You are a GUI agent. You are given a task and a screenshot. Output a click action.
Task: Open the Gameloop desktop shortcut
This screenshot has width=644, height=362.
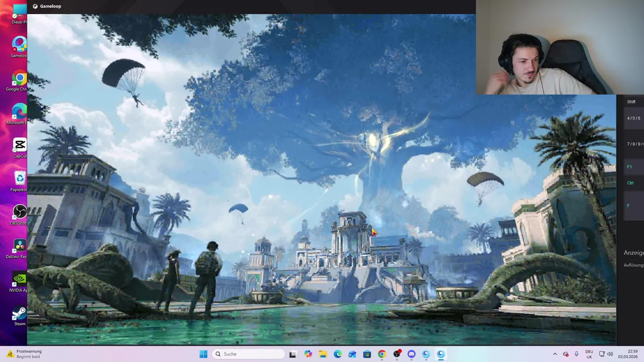pyautogui.click(x=19, y=47)
